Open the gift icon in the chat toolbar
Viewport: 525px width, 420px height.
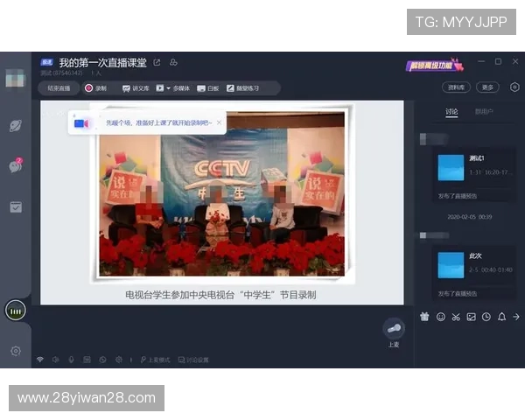click(x=425, y=317)
